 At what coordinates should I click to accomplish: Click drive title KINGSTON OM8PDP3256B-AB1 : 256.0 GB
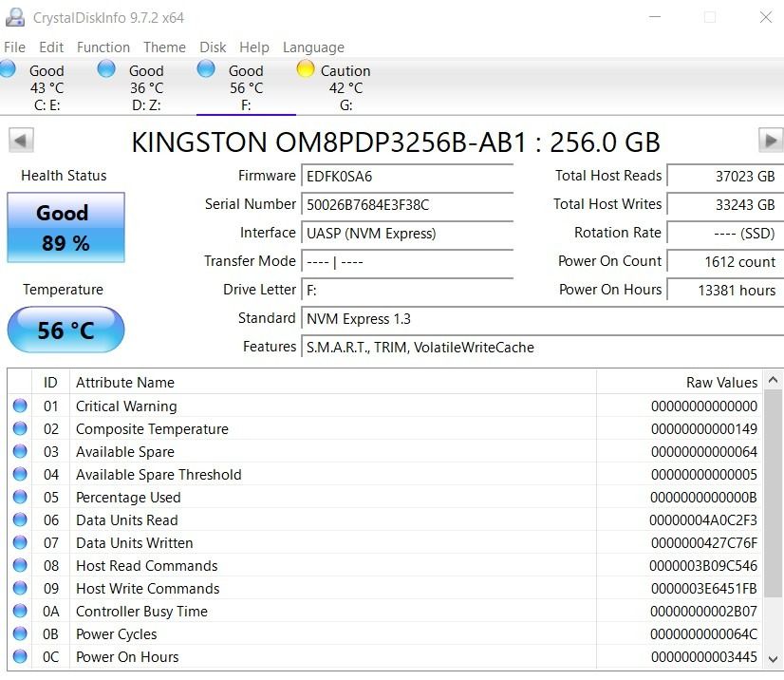coord(396,142)
